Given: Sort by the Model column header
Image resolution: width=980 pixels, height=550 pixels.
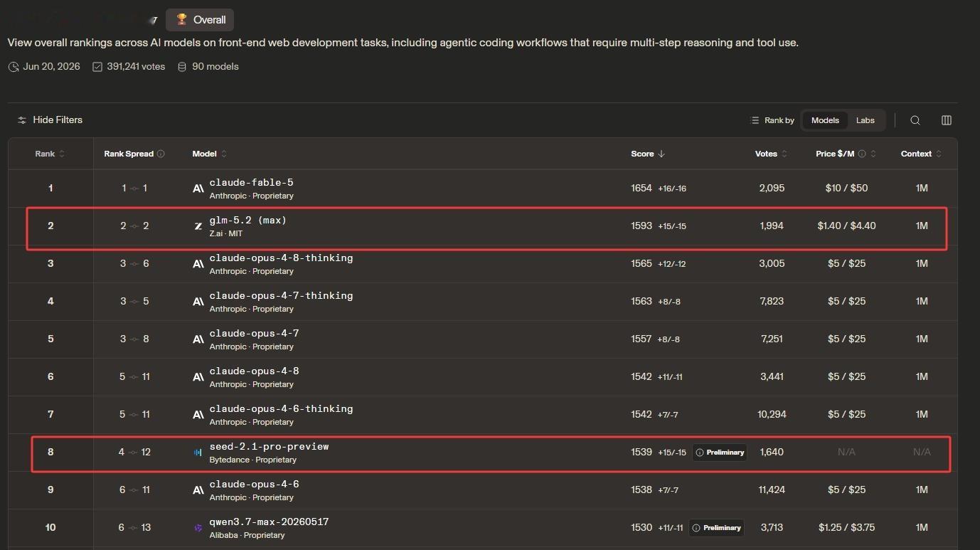Looking at the screenshot, I should pos(210,154).
